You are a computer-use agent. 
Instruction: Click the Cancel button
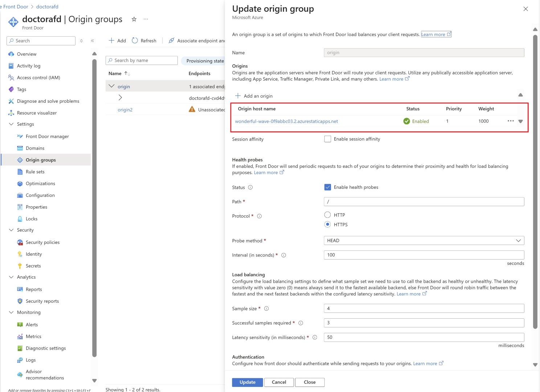tap(279, 382)
